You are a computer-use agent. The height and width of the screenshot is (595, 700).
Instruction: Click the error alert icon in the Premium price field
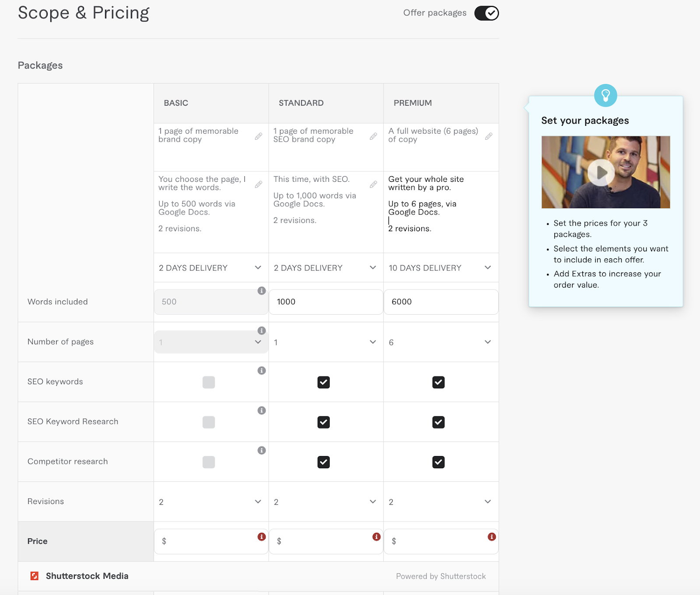pyautogui.click(x=492, y=536)
